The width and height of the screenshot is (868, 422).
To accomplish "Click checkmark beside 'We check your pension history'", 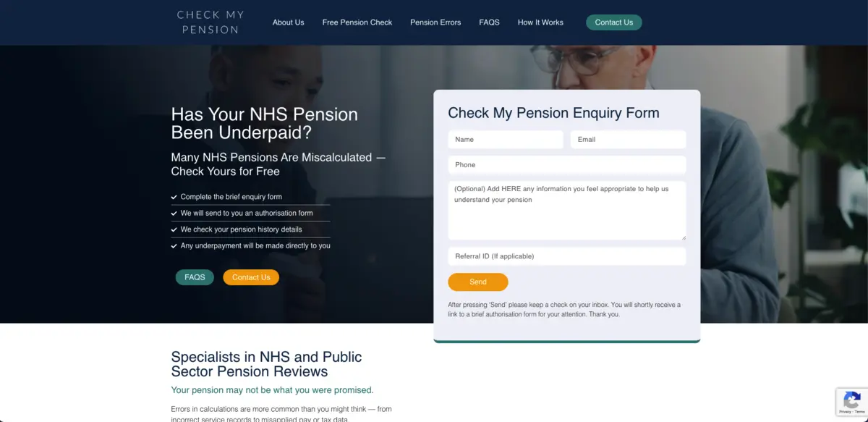I will pyautogui.click(x=174, y=229).
